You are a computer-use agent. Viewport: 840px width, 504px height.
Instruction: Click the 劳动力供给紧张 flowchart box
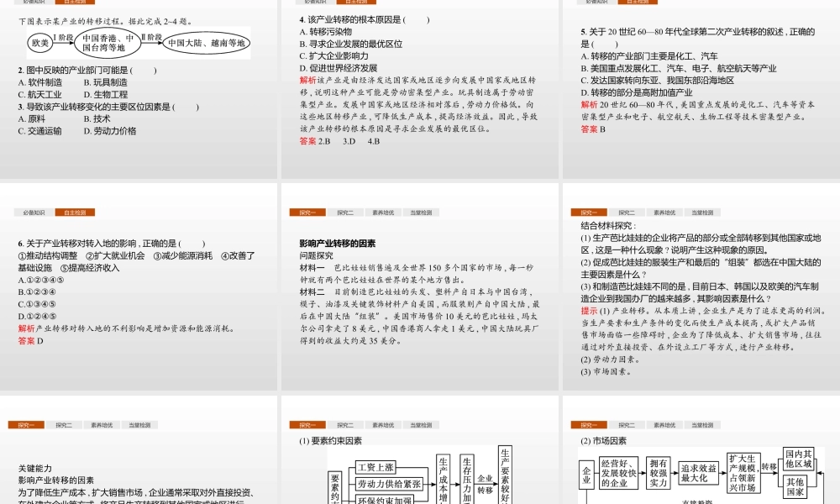click(x=391, y=484)
